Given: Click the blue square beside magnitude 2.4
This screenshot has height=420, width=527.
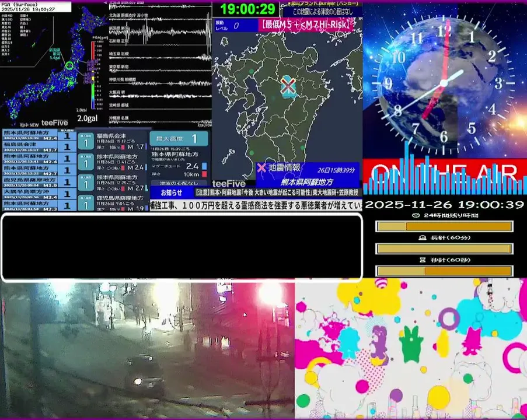Looking at the screenshot, I should tap(204, 166).
